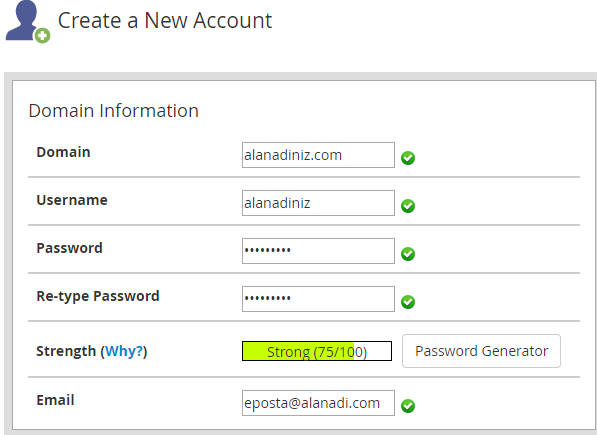Image resolution: width=597 pixels, height=435 pixels.
Task: Focus the Email input with eposta@alanadi.com
Action: tap(318, 403)
